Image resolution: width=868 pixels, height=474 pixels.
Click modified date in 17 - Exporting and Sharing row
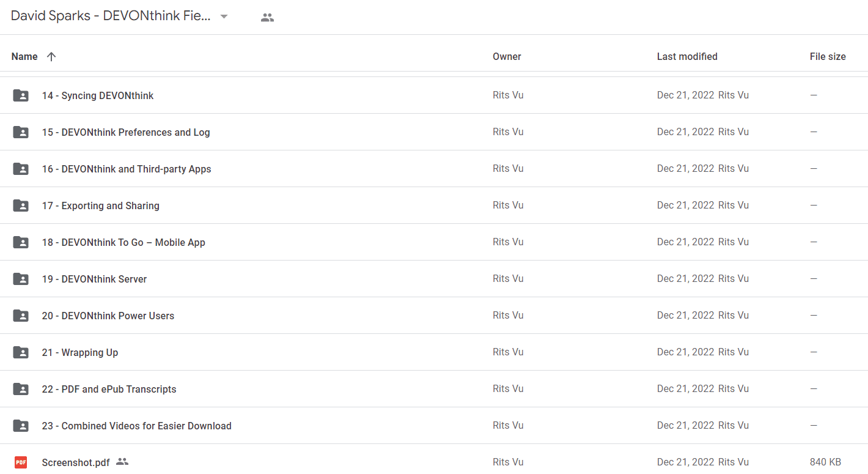[686, 205]
